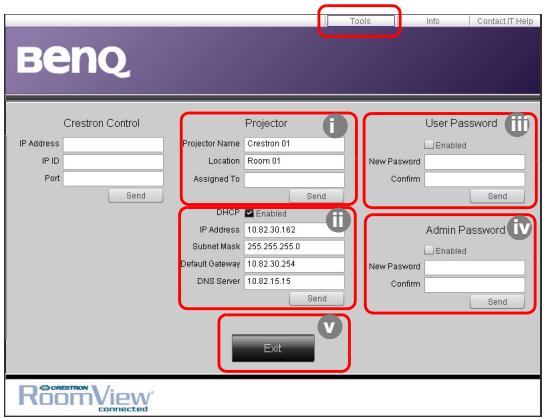Open the Tools tab
The height and width of the screenshot is (418, 545).
tap(360, 21)
